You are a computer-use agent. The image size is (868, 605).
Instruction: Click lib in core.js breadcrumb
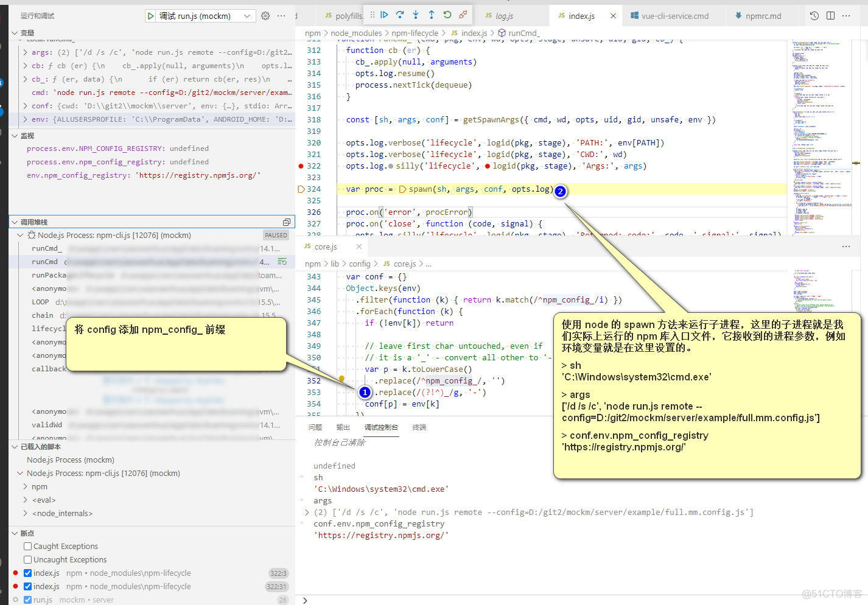coord(335,264)
